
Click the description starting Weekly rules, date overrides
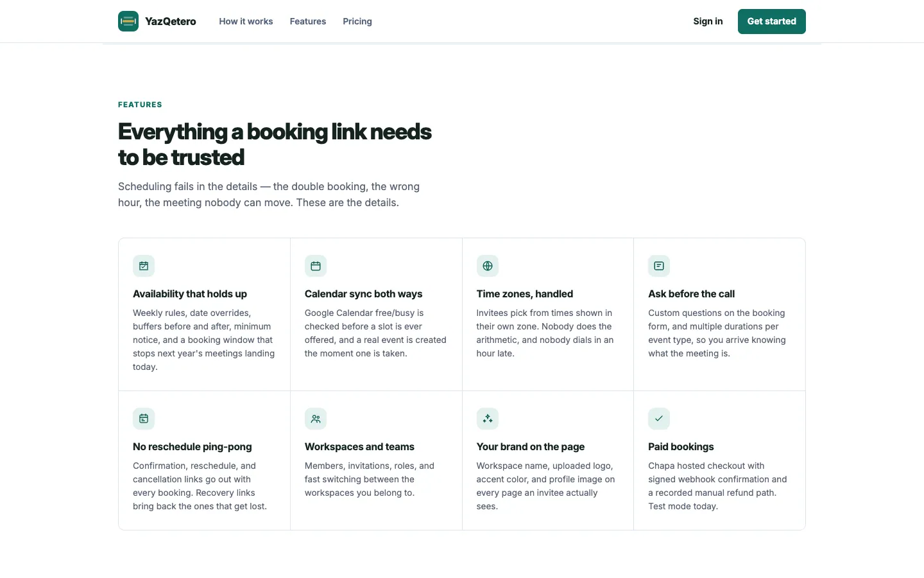coord(204,340)
